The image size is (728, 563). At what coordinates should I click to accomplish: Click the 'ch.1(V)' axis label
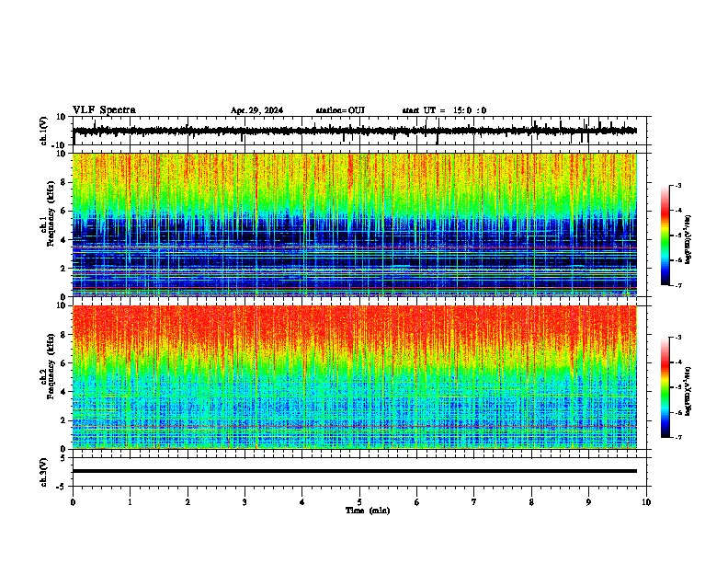point(43,131)
